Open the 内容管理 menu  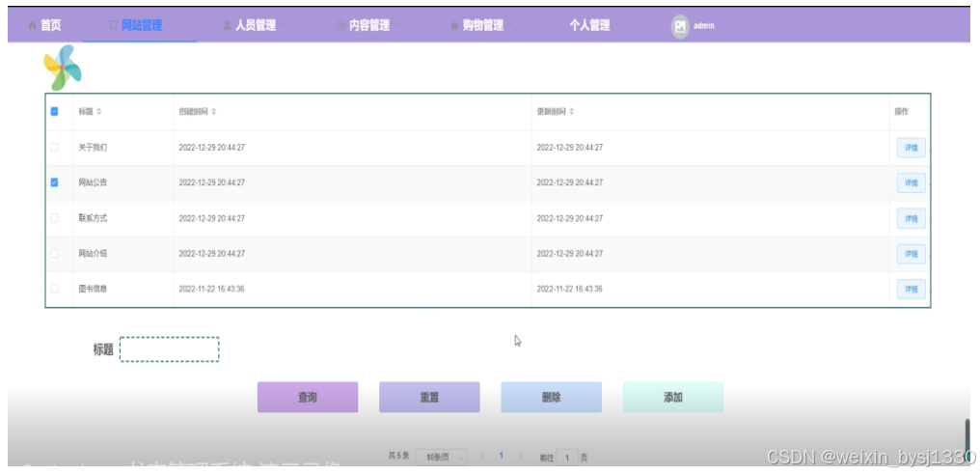coord(367,26)
